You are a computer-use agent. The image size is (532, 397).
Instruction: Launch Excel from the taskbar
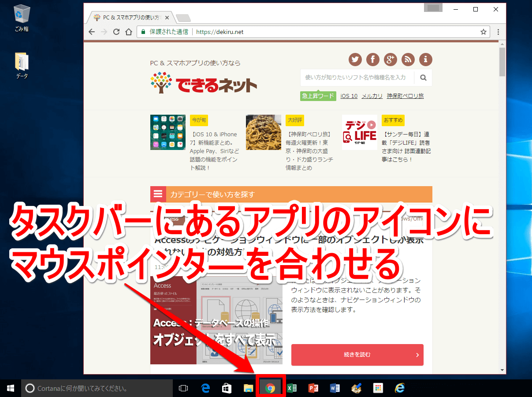(292, 388)
